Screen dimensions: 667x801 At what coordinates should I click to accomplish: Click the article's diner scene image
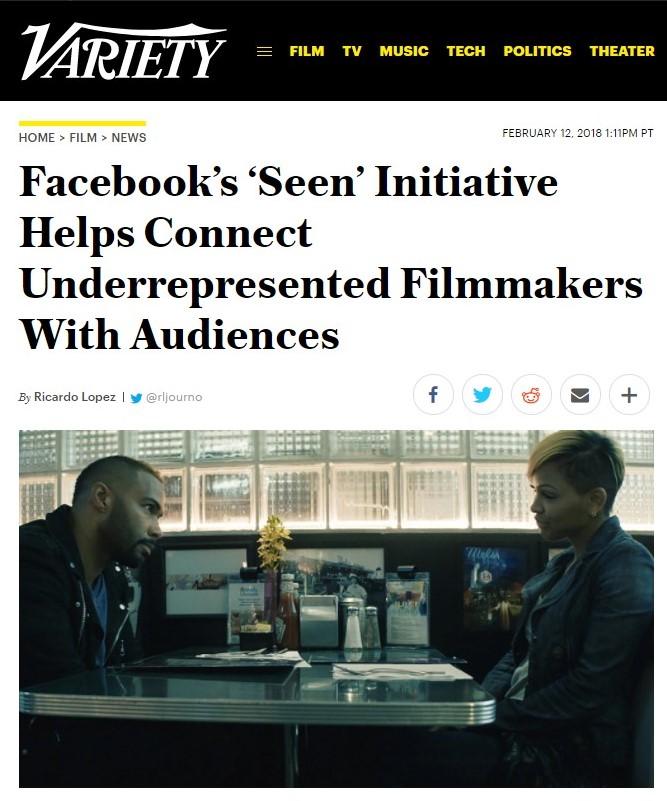pyautogui.click(x=337, y=608)
